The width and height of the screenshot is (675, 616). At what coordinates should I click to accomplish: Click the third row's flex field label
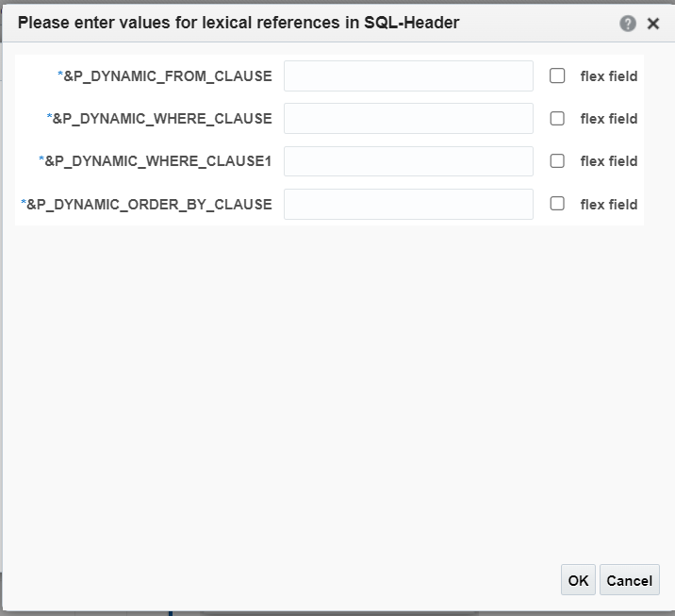coord(609,161)
